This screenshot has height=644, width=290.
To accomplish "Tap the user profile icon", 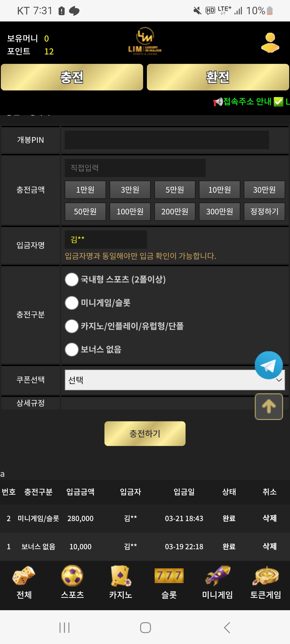I will [x=270, y=43].
